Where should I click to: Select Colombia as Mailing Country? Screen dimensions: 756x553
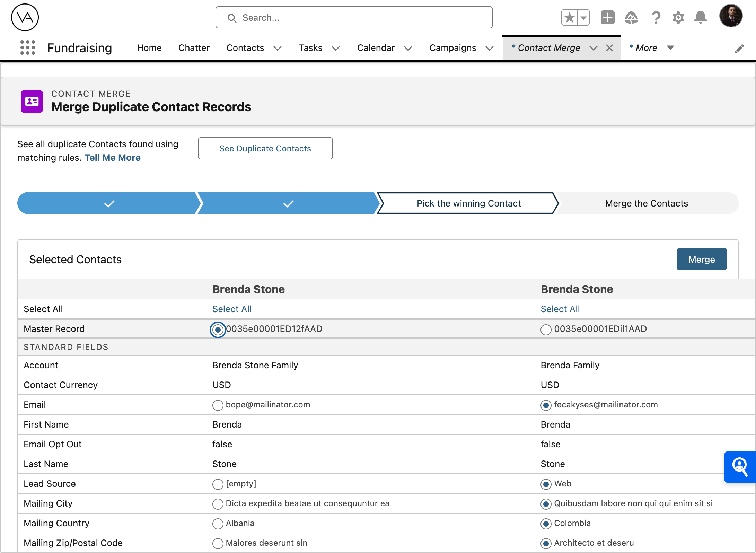click(x=546, y=524)
